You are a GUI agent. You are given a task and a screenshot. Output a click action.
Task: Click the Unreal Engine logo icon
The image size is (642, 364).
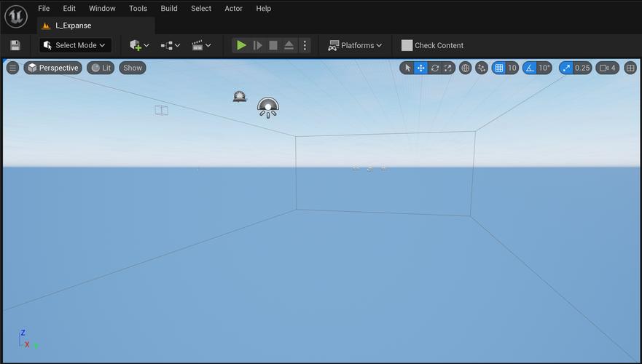(x=16, y=16)
